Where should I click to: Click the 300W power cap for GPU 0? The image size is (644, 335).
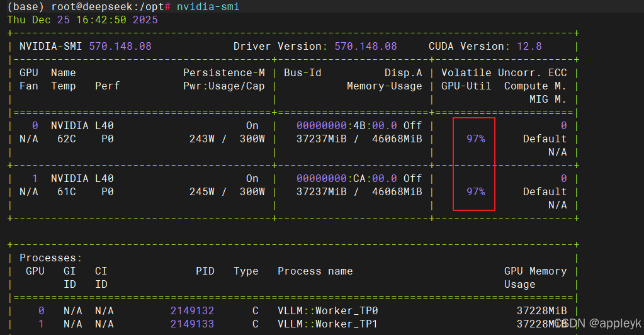click(252, 139)
